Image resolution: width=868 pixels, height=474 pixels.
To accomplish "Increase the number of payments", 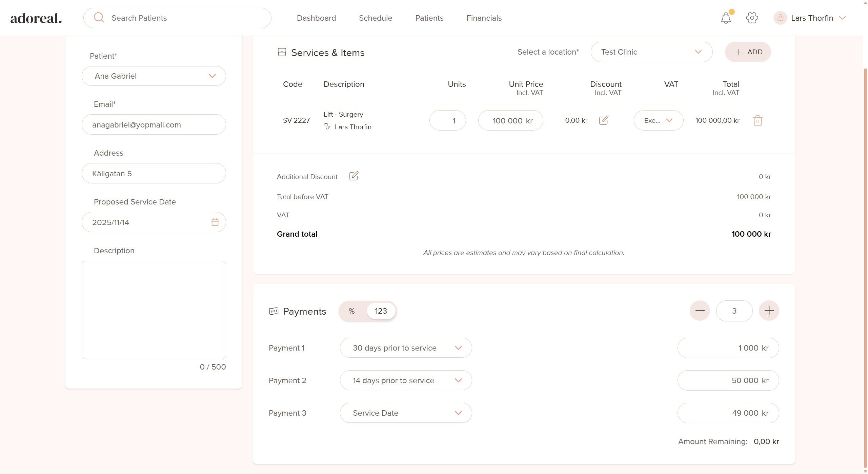I will tap(769, 311).
